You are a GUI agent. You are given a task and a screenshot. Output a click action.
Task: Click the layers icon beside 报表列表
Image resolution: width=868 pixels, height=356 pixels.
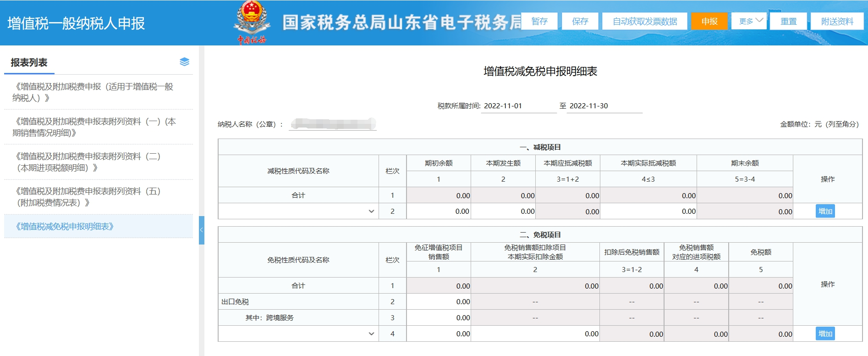pos(184,62)
